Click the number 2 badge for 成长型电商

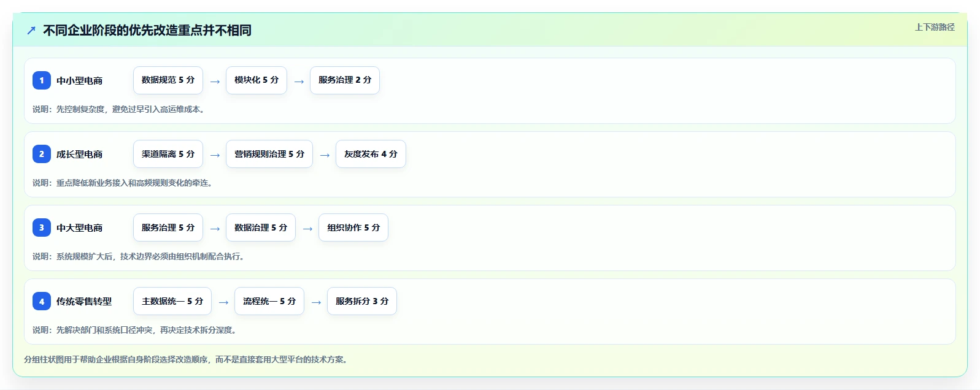[x=42, y=154]
